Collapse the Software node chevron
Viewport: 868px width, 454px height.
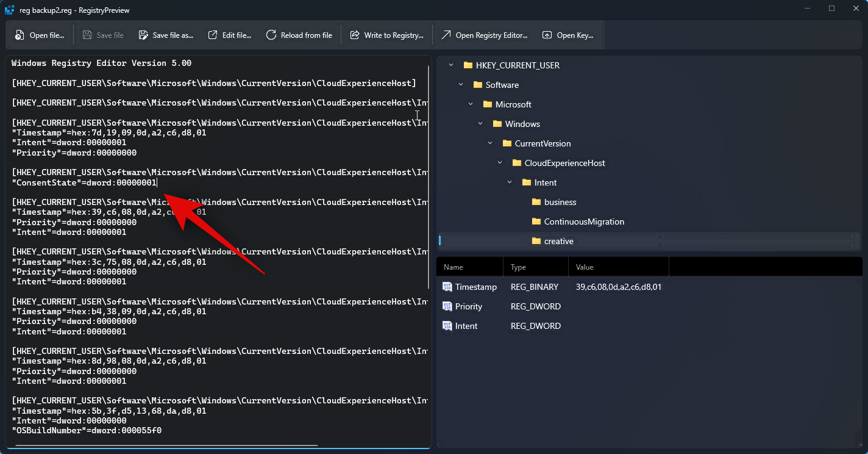pyautogui.click(x=461, y=85)
